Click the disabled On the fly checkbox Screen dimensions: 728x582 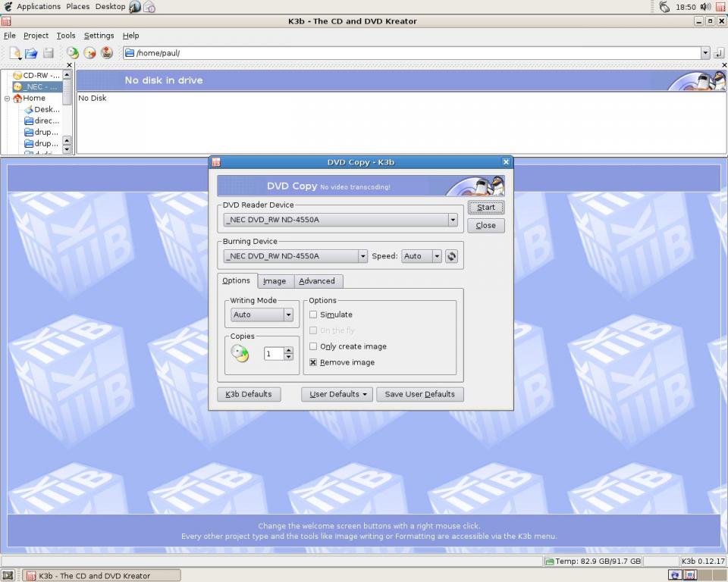point(313,330)
